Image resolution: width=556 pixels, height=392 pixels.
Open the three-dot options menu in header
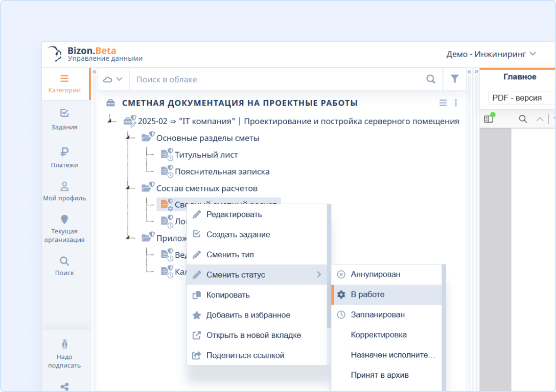coord(456,103)
